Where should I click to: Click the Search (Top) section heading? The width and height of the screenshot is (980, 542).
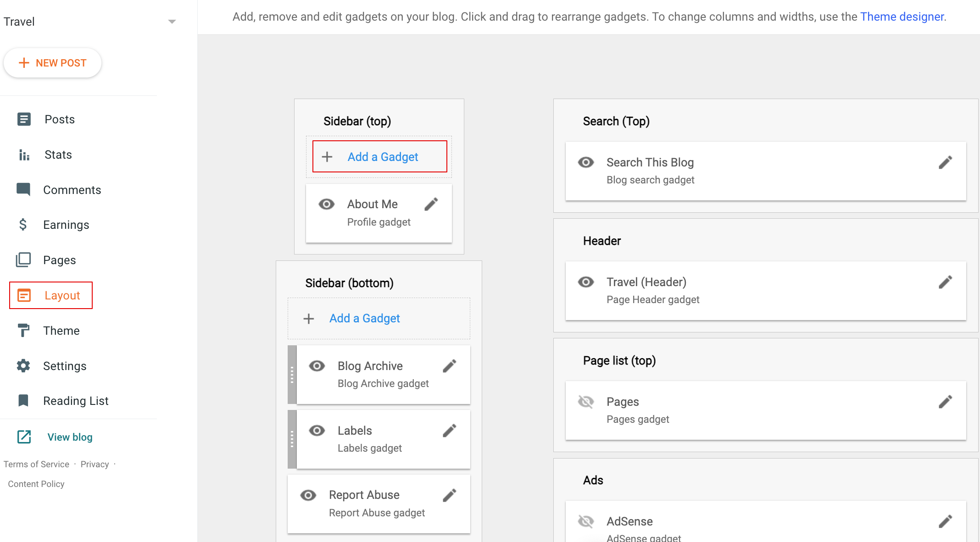pyautogui.click(x=616, y=121)
